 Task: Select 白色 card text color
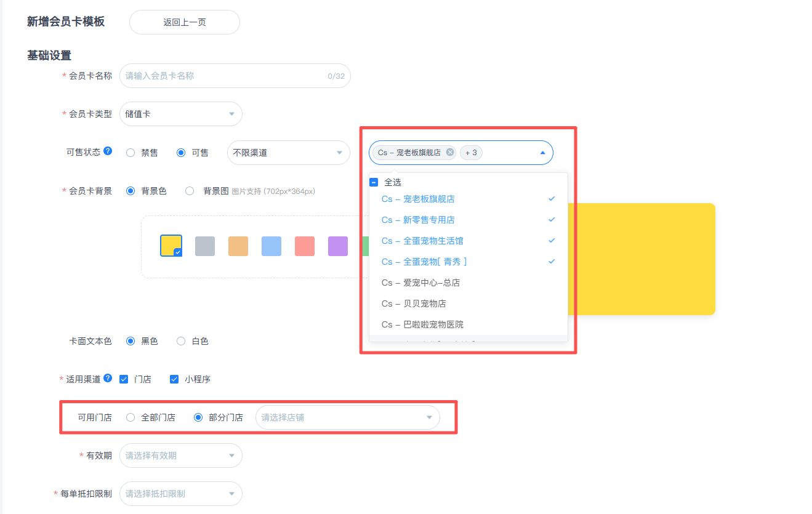pos(181,341)
